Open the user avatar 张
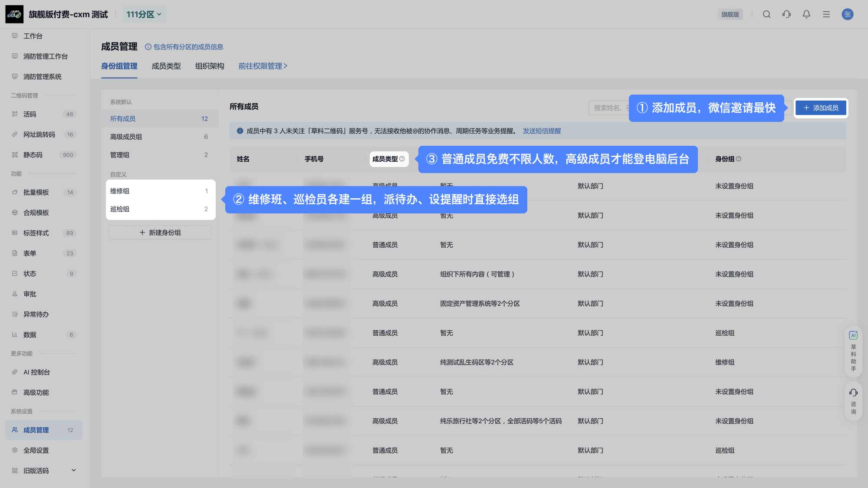Screen dimensions: 868x488 pos(847,14)
